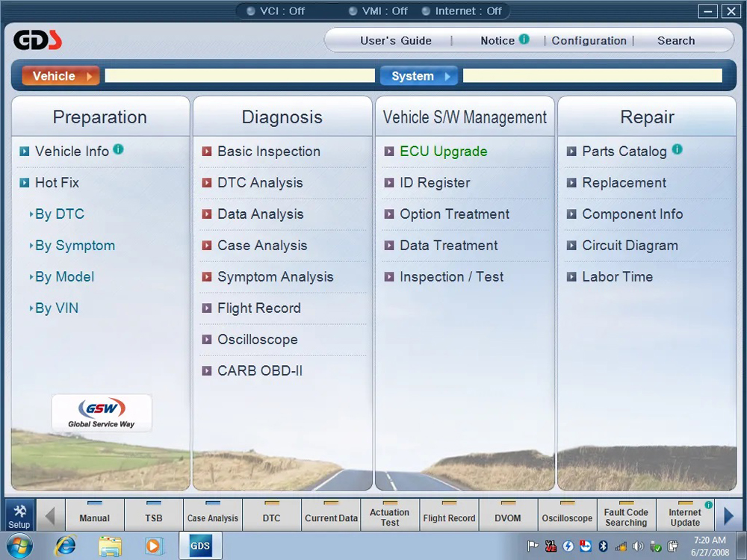The image size is (747, 560).
Task: Open User's Guide menu
Action: (396, 40)
